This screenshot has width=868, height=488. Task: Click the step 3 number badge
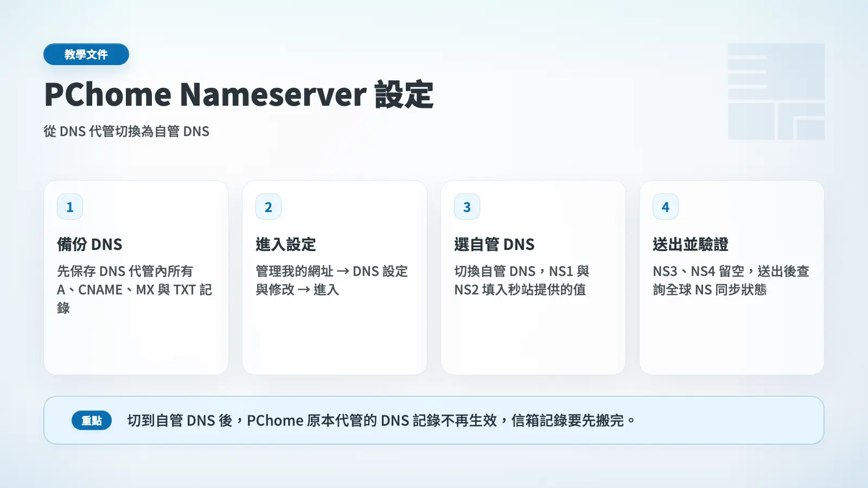pos(467,207)
